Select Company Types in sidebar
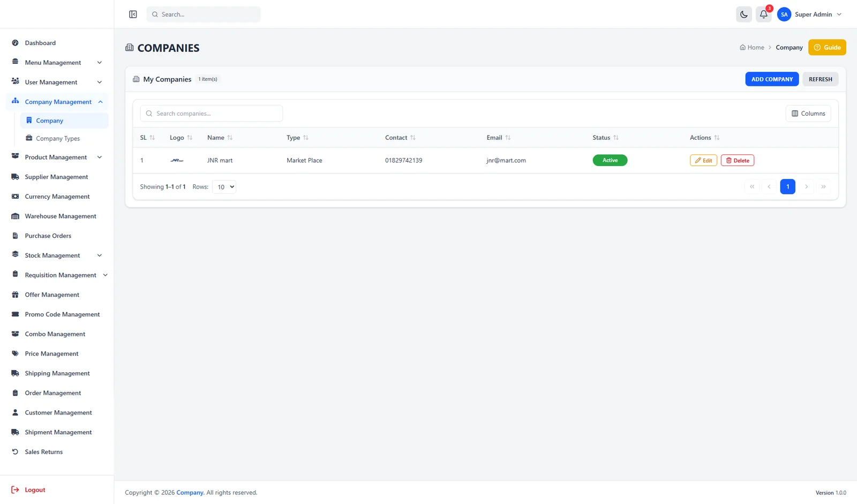The image size is (857, 504). point(64,139)
